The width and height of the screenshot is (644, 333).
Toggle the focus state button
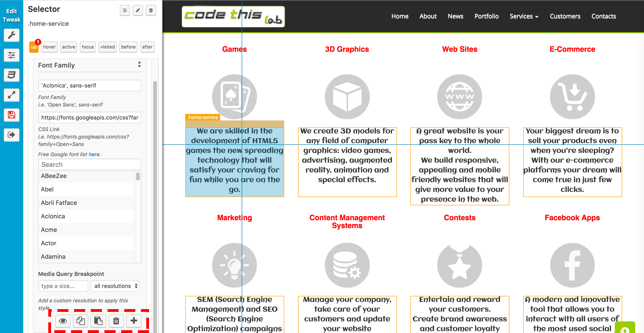[87, 47]
